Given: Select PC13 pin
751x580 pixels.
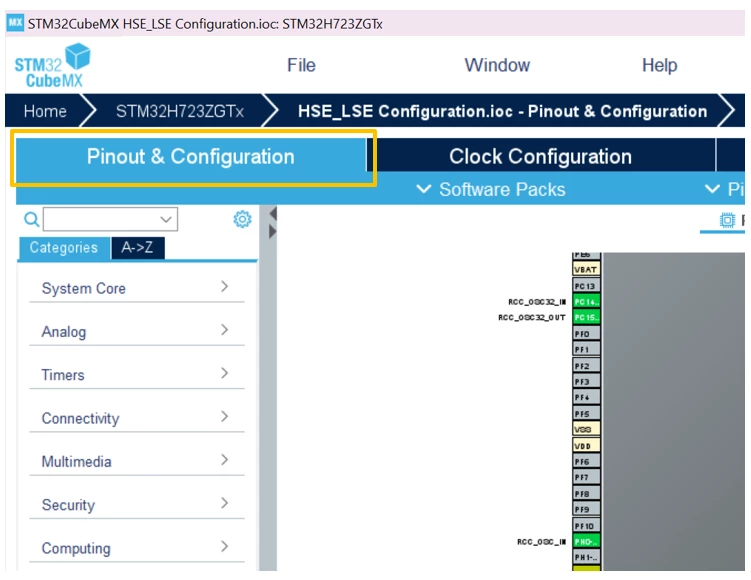Looking at the screenshot, I should click(586, 286).
